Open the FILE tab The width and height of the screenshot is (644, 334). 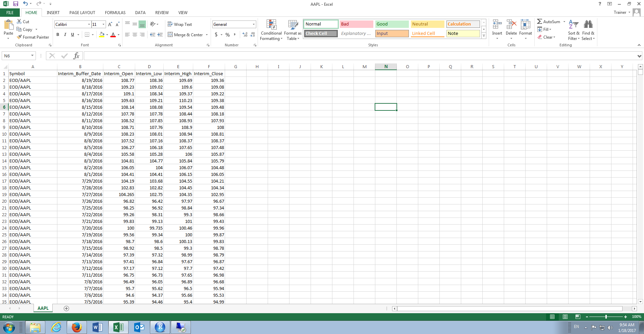click(10, 13)
